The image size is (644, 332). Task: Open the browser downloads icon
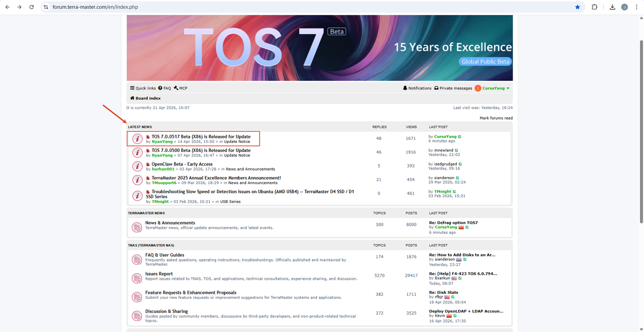click(x=612, y=7)
